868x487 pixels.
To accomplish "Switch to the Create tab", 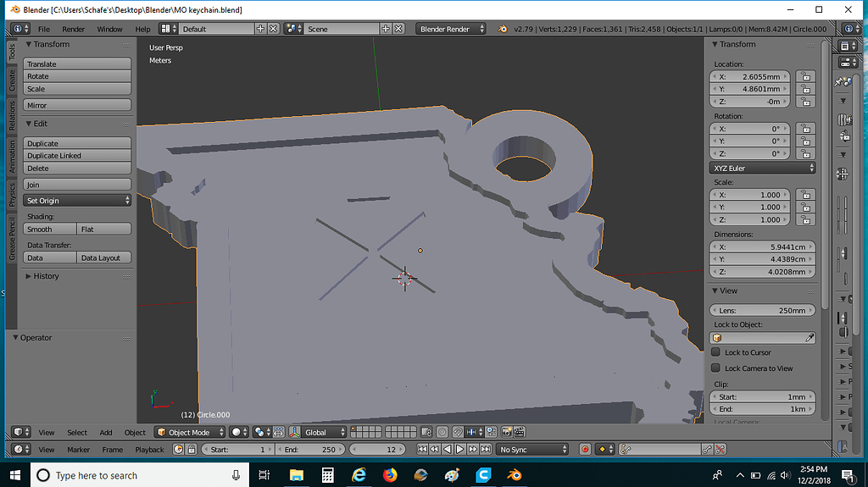I will (12, 80).
